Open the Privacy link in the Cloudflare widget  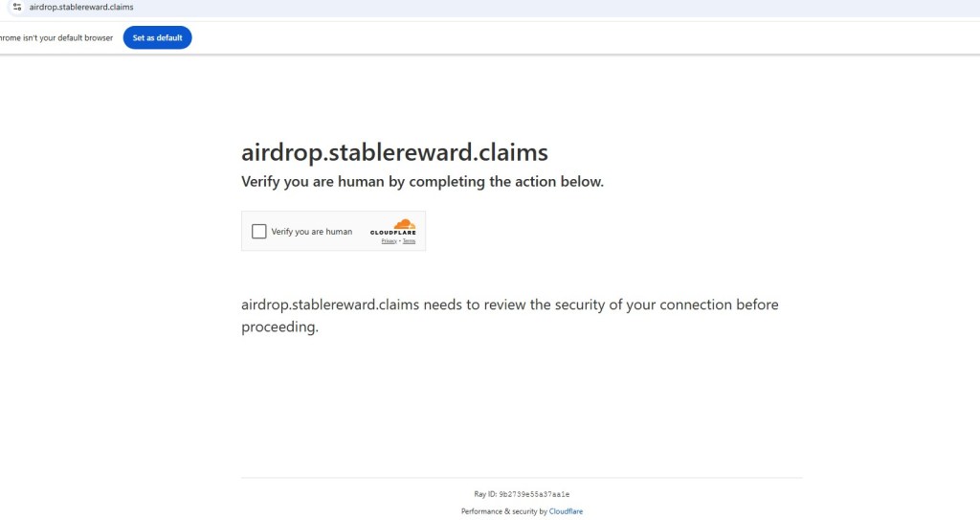pyautogui.click(x=389, y=240)
